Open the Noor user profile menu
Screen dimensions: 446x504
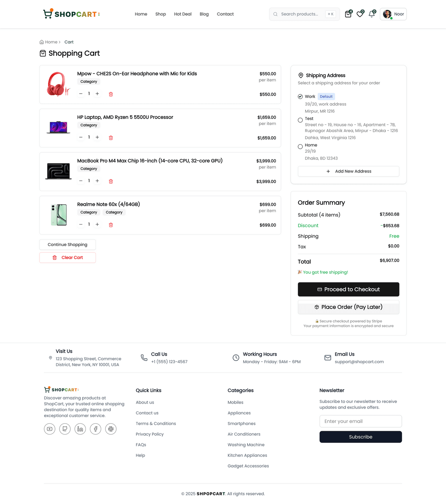(x=393, y=14)
